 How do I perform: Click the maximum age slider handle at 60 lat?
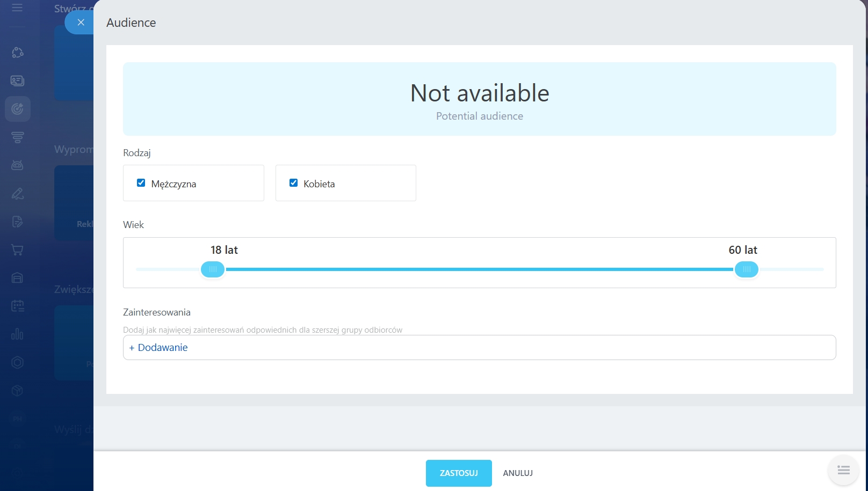point(746,269)
